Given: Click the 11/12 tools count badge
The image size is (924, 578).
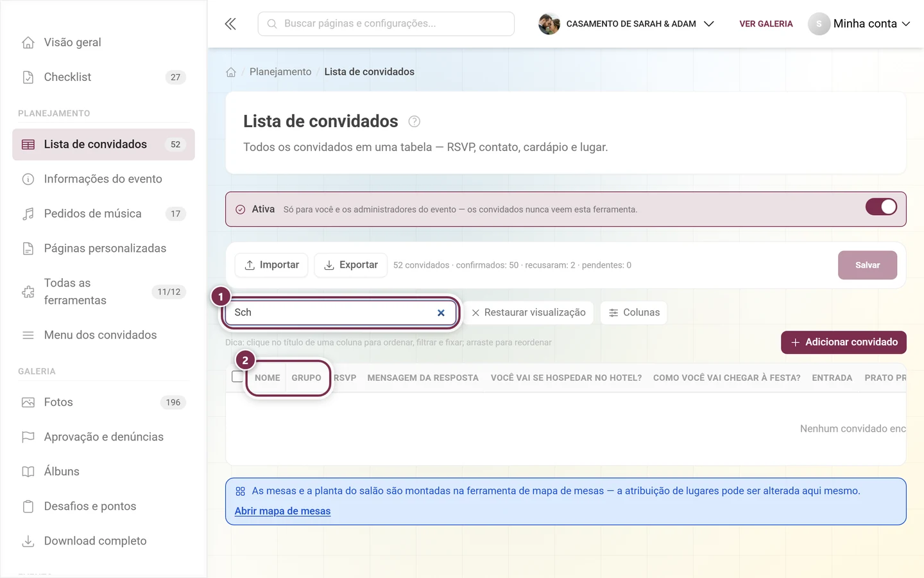Looking at the screenshot, I should [x=169, y=292].
